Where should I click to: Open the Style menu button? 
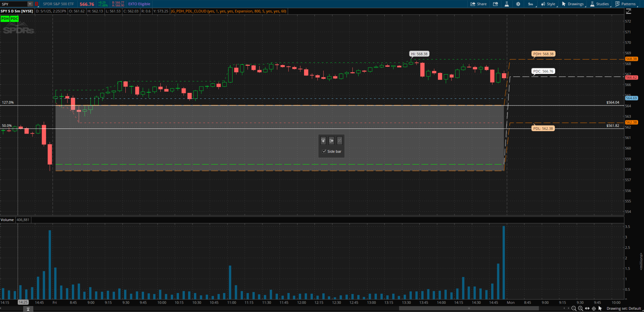tap(548, 4)
